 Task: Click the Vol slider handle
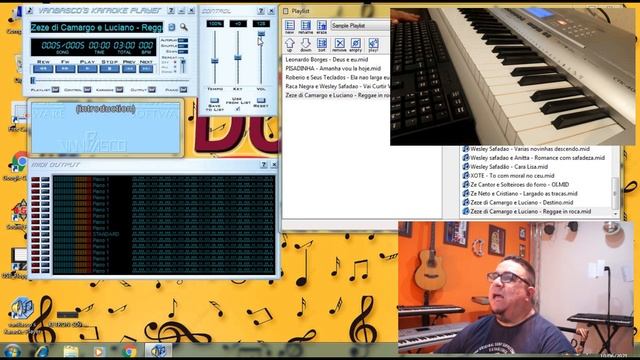(261, 34)
